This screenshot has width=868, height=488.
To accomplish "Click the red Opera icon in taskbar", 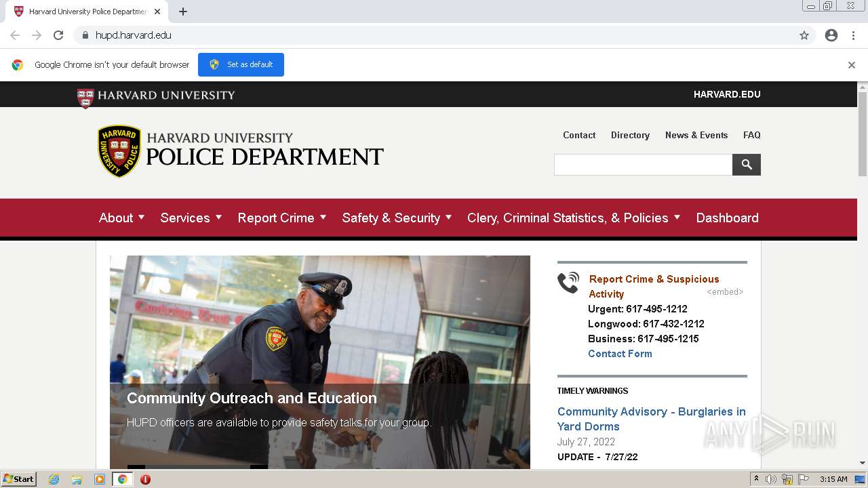I will [145, 479].
